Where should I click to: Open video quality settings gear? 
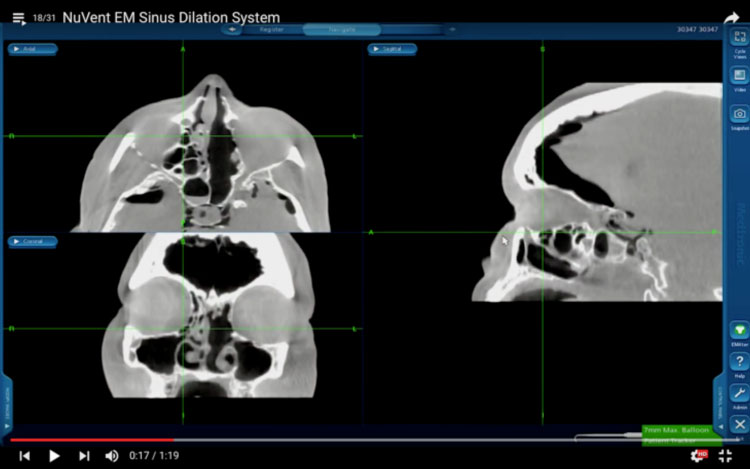[698, 455]
